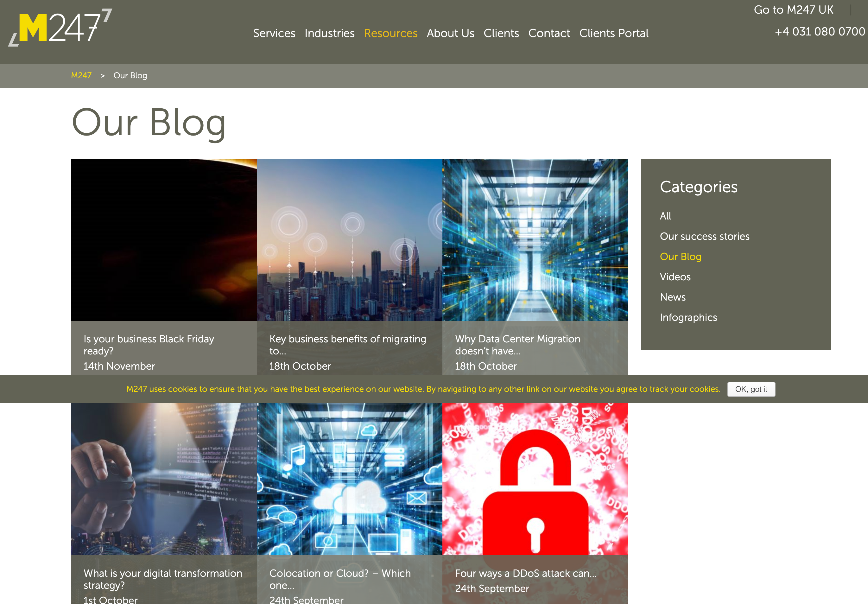The image size is (868, 604).
Task: Open Clients Portal link
Action: [614, 33]
